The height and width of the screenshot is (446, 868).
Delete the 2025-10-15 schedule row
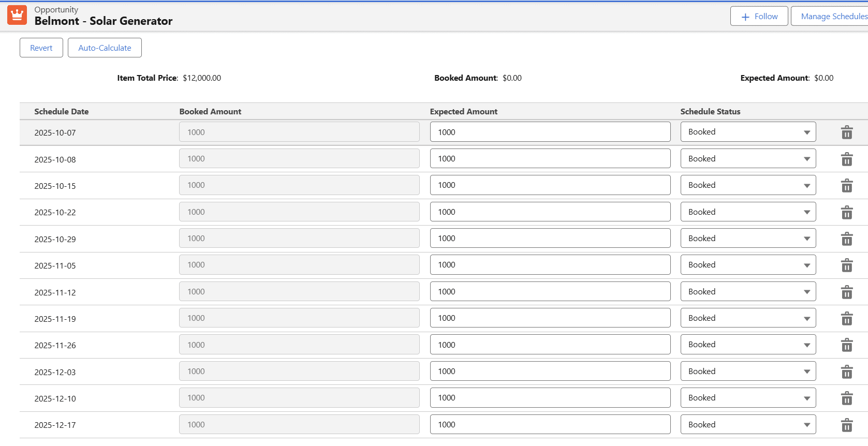tap(846, 186)
